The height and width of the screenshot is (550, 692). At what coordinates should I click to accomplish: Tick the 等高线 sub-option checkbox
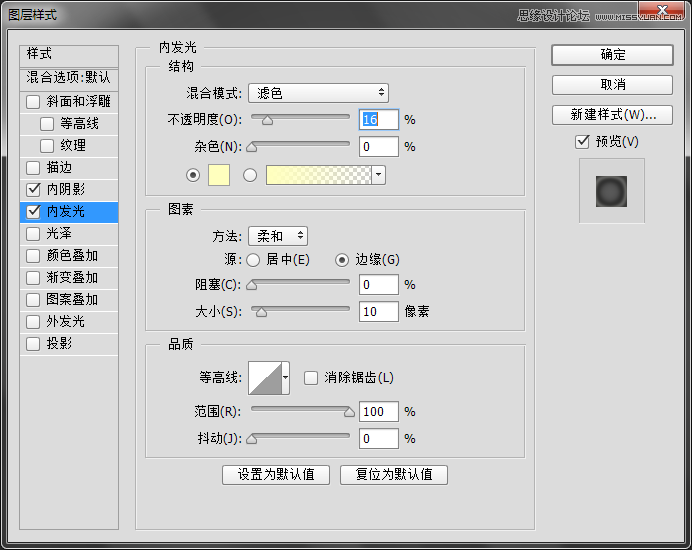click(x=47, y=124)
